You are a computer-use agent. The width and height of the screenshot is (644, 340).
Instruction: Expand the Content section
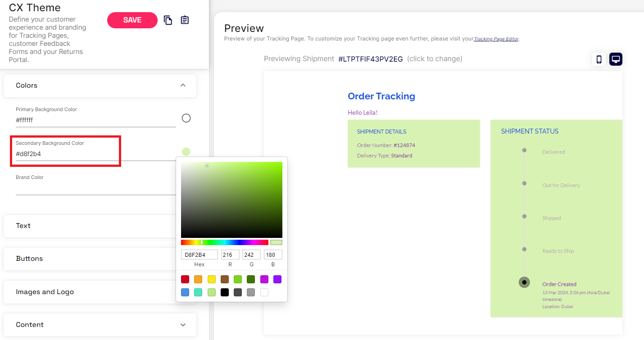pos(183,325)
